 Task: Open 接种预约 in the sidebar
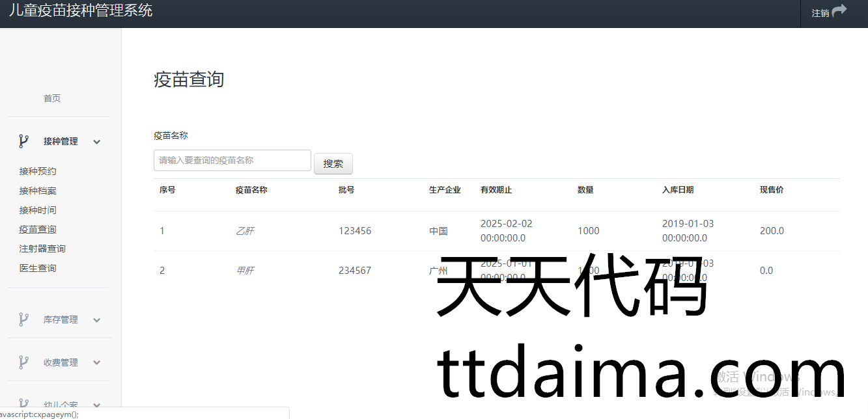tap(38, 171)
